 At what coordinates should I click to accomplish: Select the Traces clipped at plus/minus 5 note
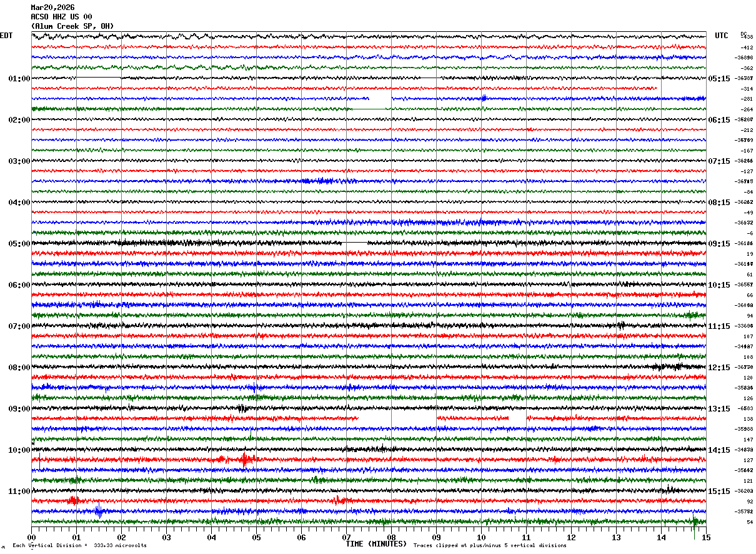click(490, 546)
